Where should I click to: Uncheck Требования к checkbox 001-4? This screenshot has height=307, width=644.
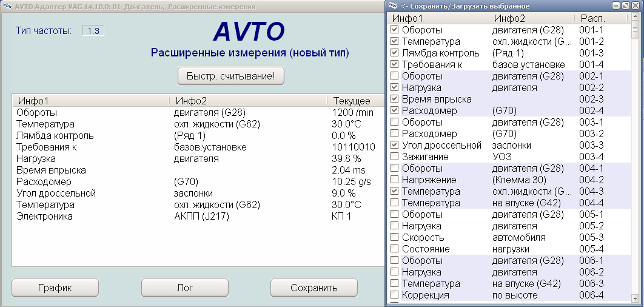tap(394, 64)
